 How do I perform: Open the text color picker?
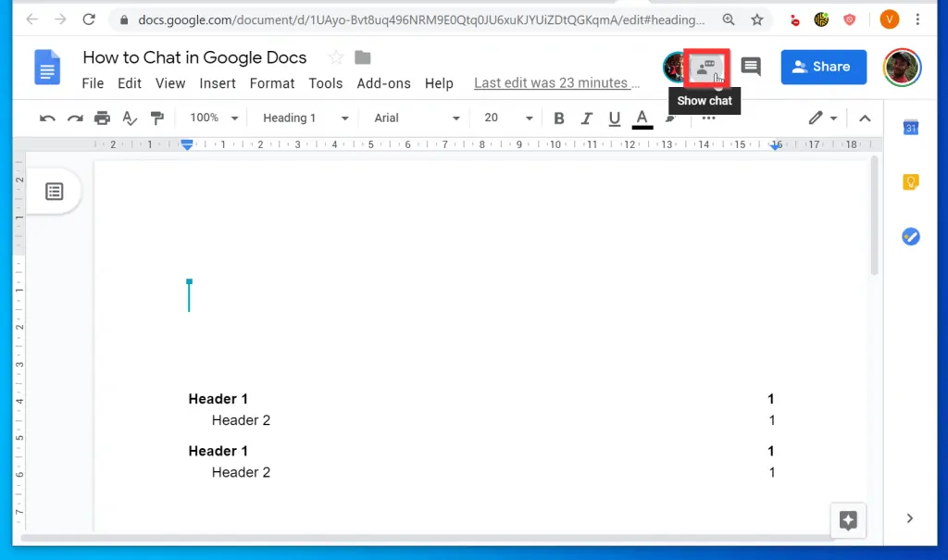coord(642,118)
